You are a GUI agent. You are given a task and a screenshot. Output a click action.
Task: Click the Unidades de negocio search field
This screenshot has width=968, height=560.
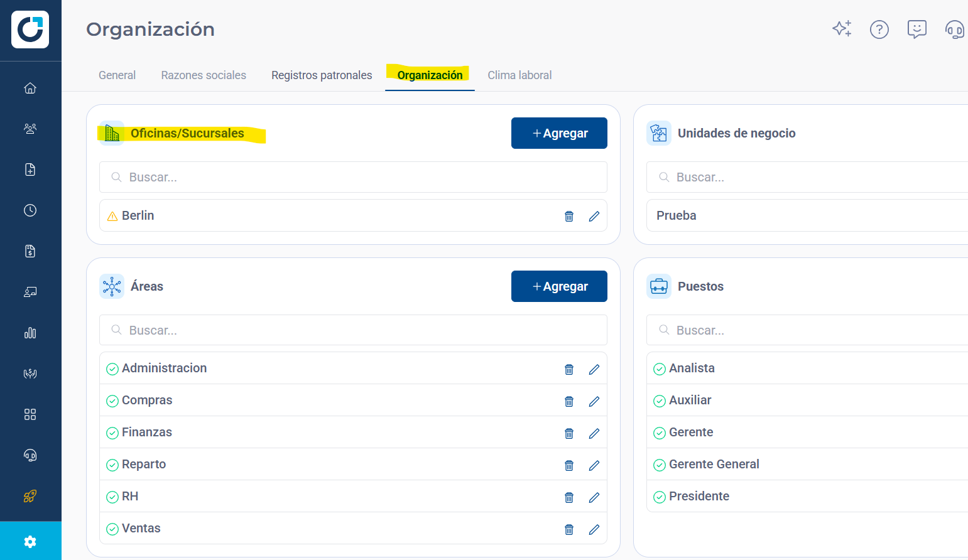click(807, 177)
